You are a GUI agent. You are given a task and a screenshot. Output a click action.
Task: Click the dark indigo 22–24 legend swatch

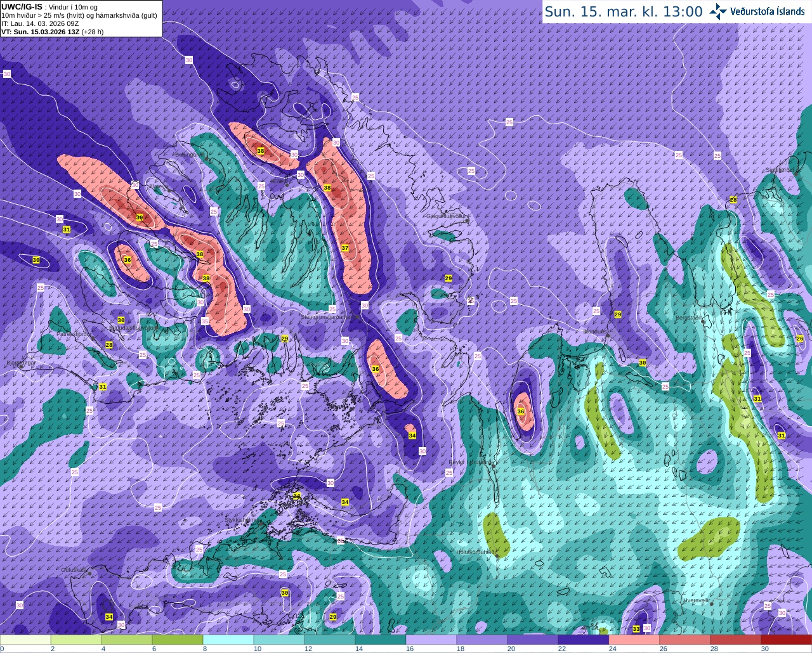click(584, 640)
